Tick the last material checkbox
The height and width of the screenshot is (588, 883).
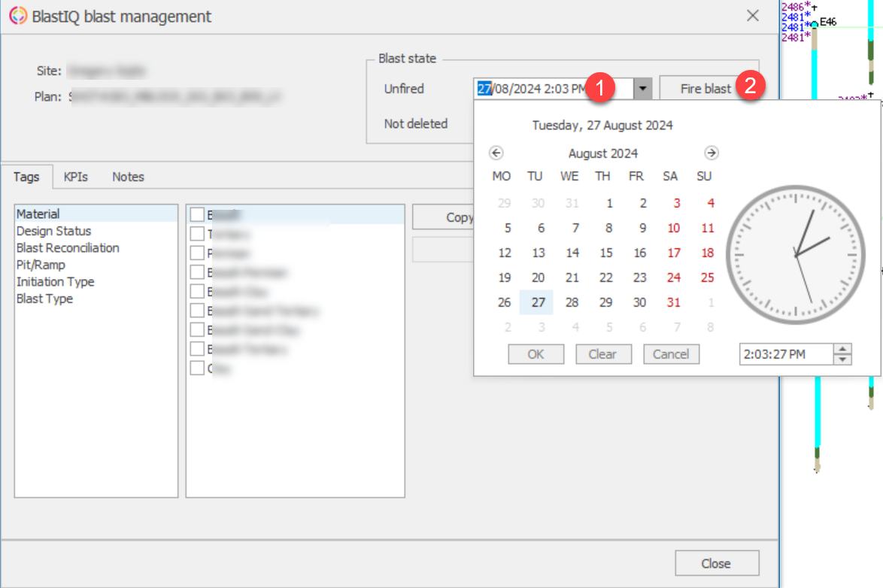[x=197, y=368]
